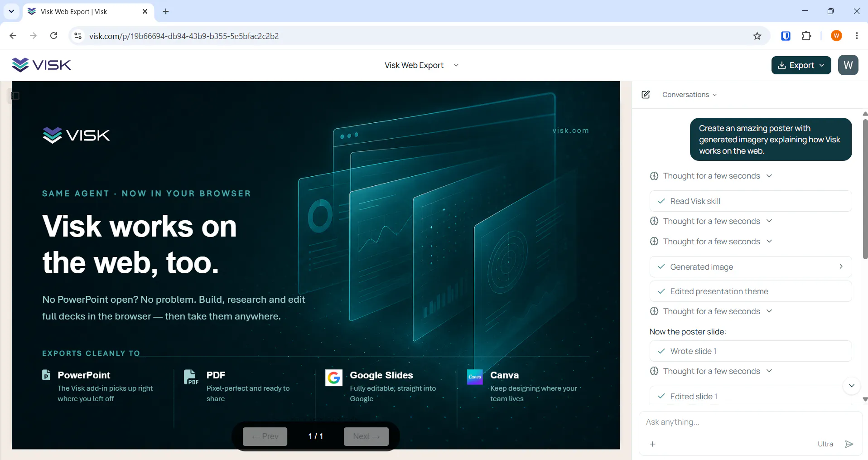Open the Conversations dropdown

pyautogui.click(x=689, y=95)
